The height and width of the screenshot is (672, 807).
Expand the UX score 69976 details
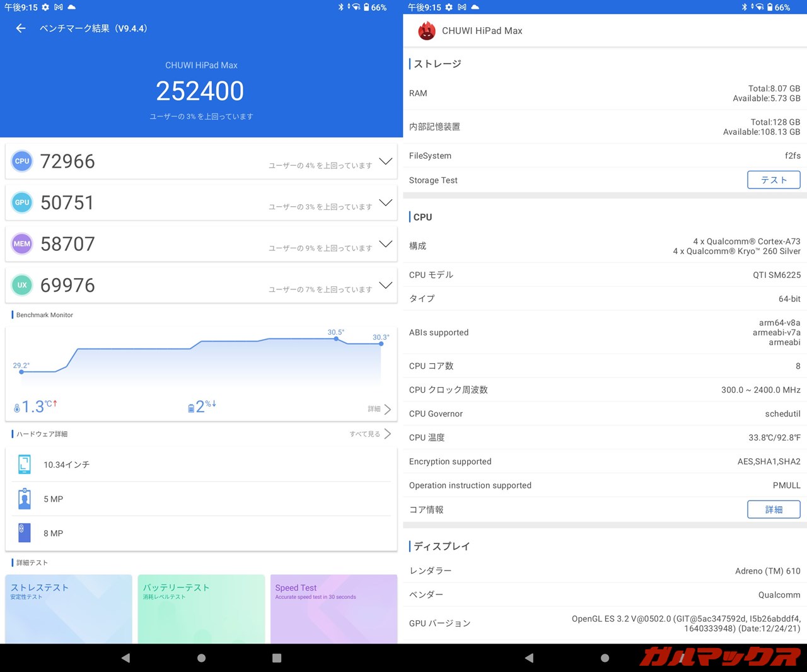[385, 285]
